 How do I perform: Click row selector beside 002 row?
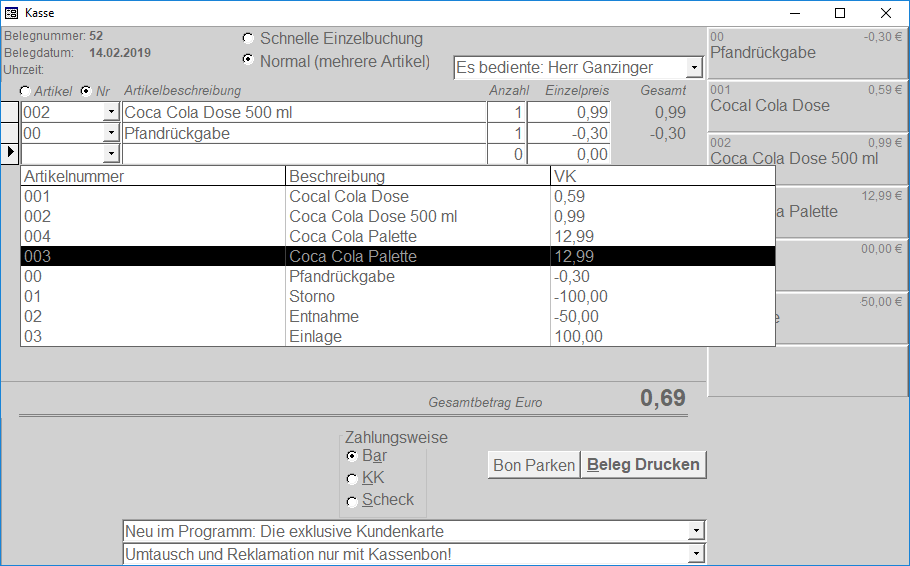click(x=10, y=112)
